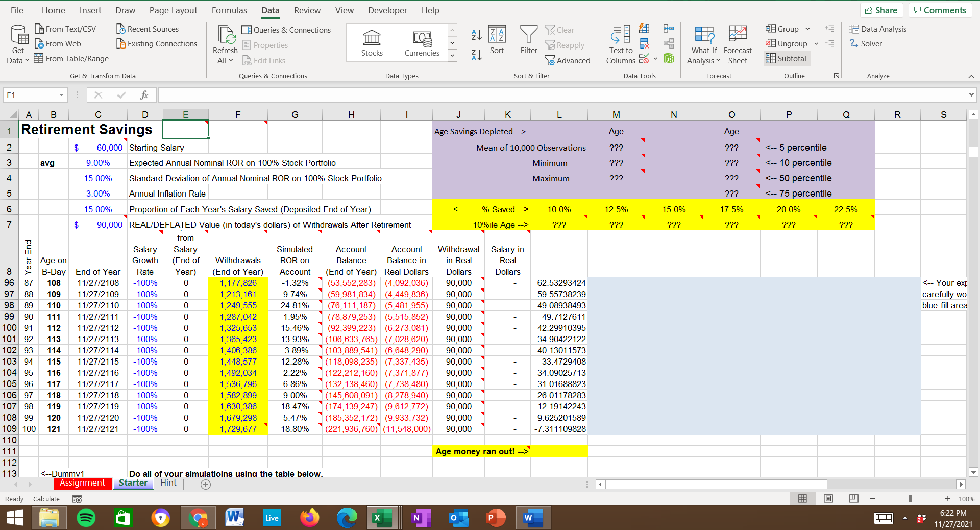This screenshot has width=980, height=530.
Task: Switch to the Review ribbon tab
Action: pyautogui.click(x=307, y=10)
